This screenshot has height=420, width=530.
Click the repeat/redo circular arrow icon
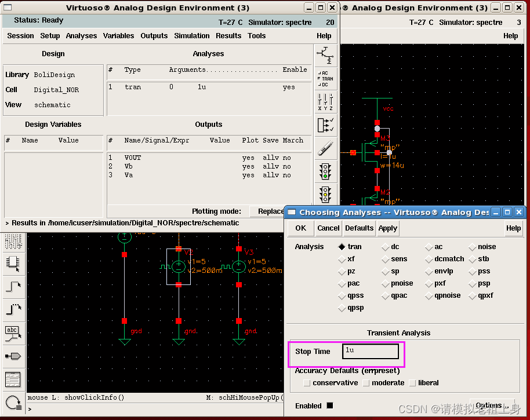(x=13, y=403)
